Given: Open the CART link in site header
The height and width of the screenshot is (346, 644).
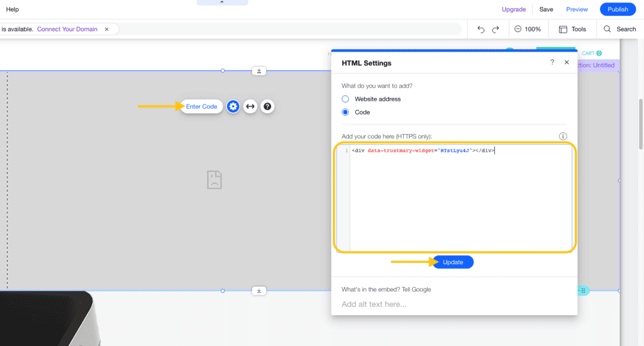Looking at the screenshot, I should [591, 53].
